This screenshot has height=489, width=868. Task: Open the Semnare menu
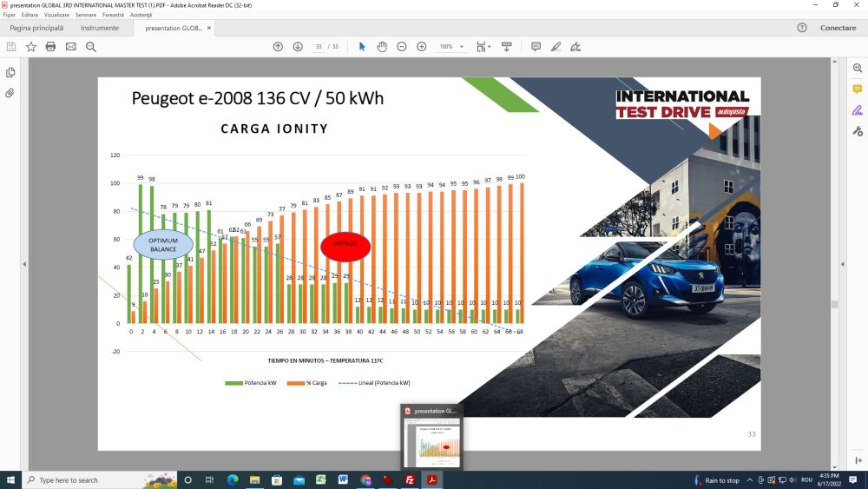tap(86, 15)
